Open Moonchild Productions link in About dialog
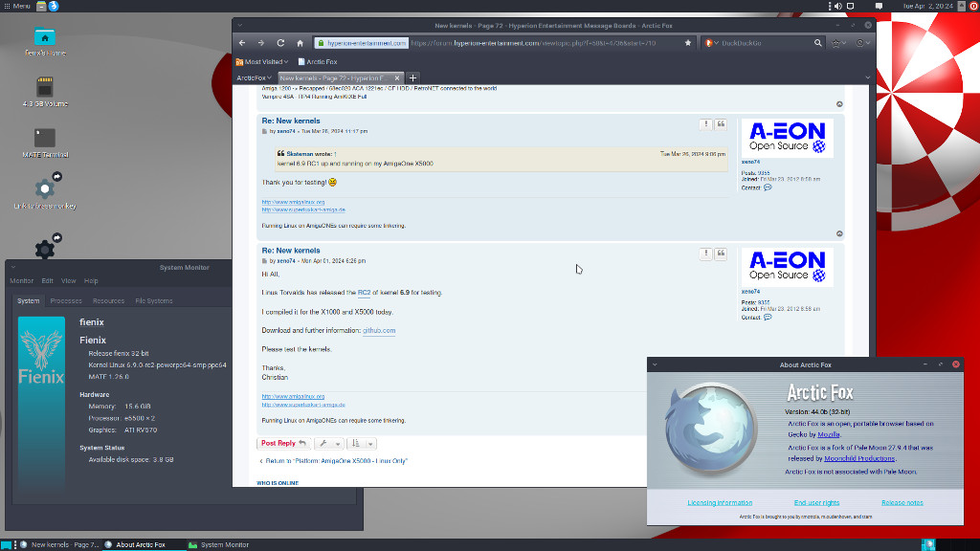The height and width of the screenshot is (551, 980). [859, 458]
